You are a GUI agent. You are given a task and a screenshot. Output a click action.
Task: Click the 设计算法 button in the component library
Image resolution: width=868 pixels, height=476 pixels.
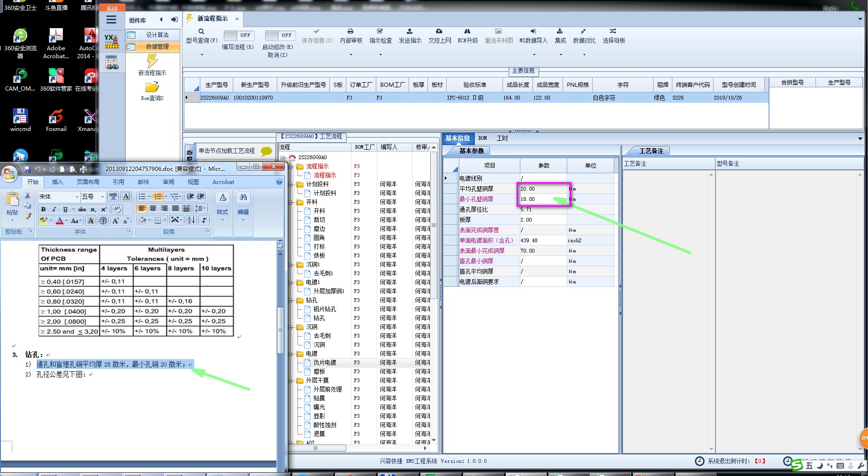click(152, 35)
